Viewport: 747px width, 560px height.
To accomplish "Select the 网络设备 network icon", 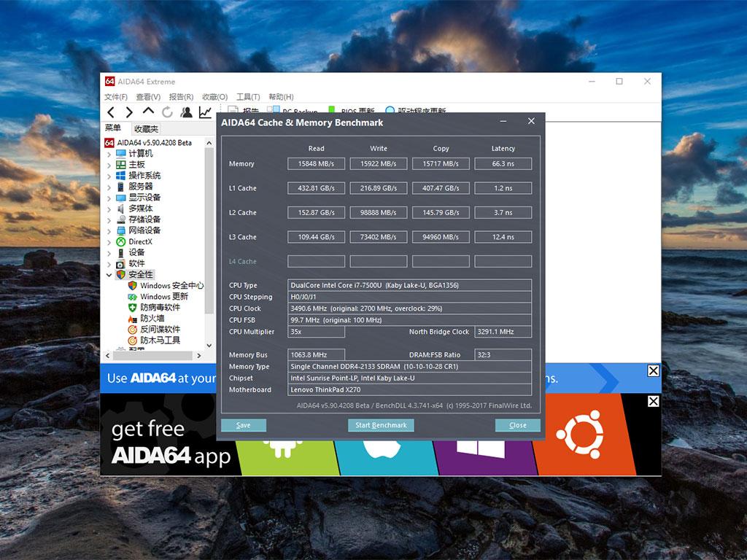I will [121, 230].
